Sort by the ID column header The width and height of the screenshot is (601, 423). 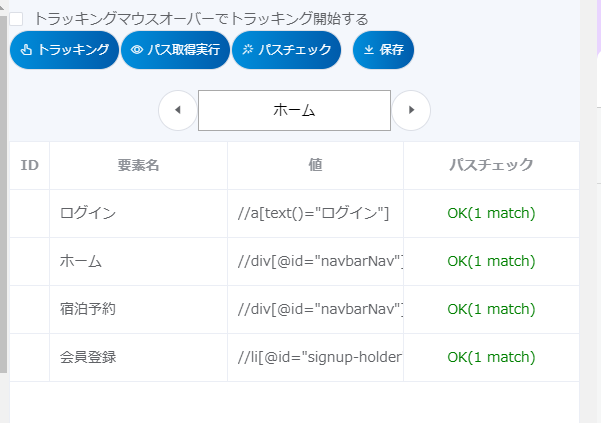coord(30,165)
